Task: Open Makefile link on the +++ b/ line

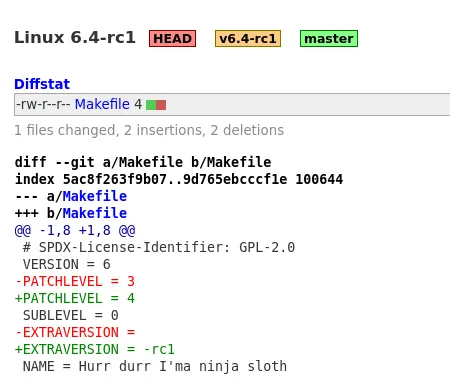Action: pyautogui.click(x=95, y=213)
